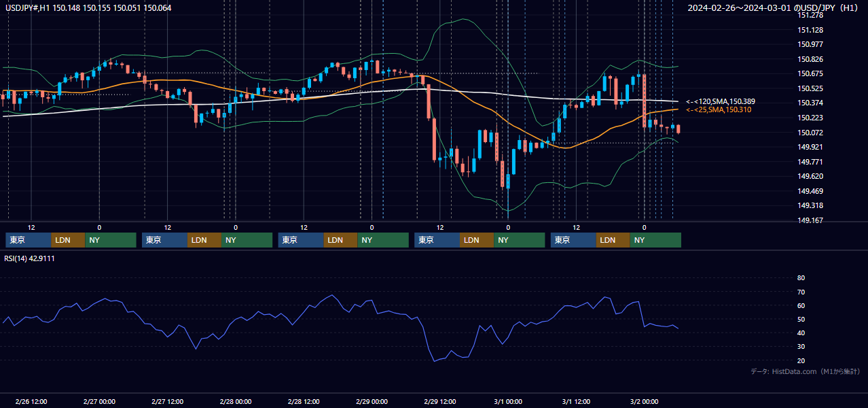The width and height of the screenshot is (868, 408).
Task: Click RSI scale value 40
Action: [801, 333]
